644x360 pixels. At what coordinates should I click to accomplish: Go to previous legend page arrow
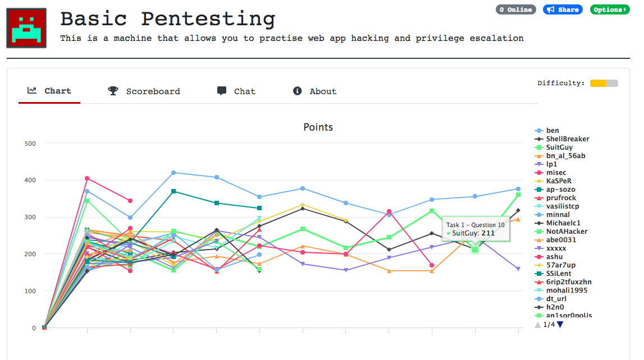[538, 324]
